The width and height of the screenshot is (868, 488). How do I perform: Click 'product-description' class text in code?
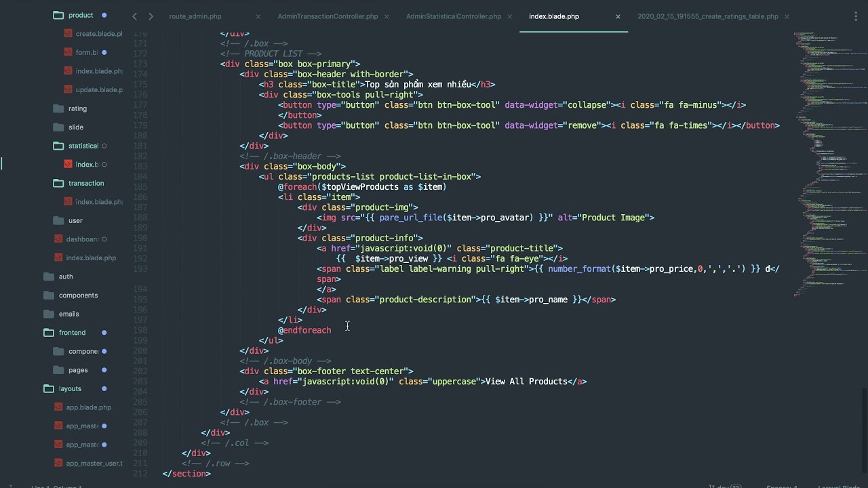(x=425, y=300)
